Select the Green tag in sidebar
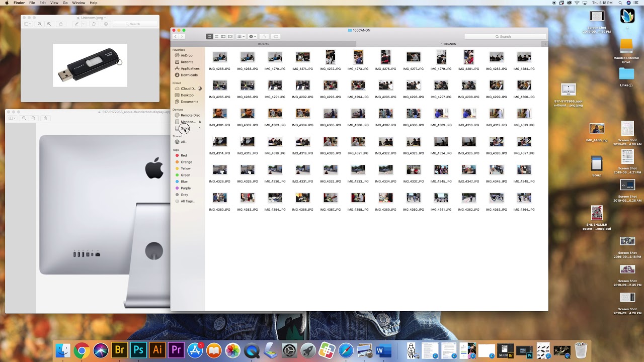This screenshot has height=362, width=644. (185, 175)
